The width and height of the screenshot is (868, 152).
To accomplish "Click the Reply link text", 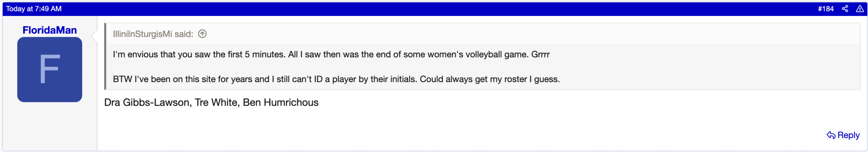I will 848,135.
